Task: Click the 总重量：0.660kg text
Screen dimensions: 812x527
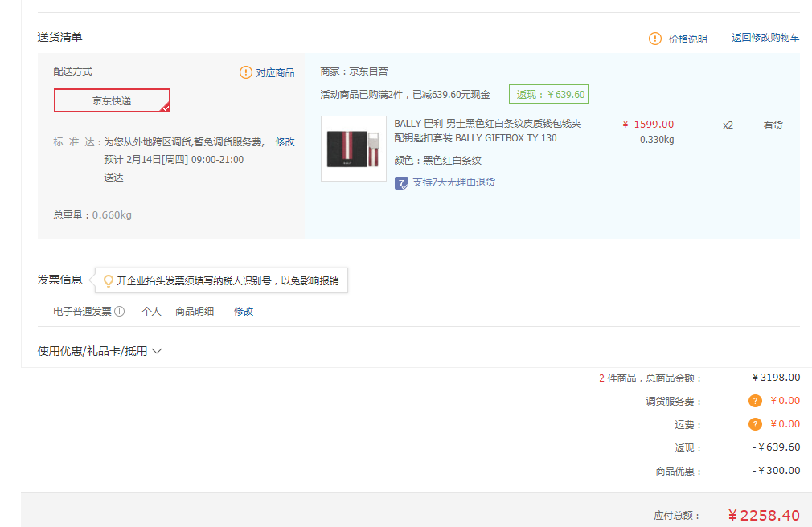Action: pos(92,214)
